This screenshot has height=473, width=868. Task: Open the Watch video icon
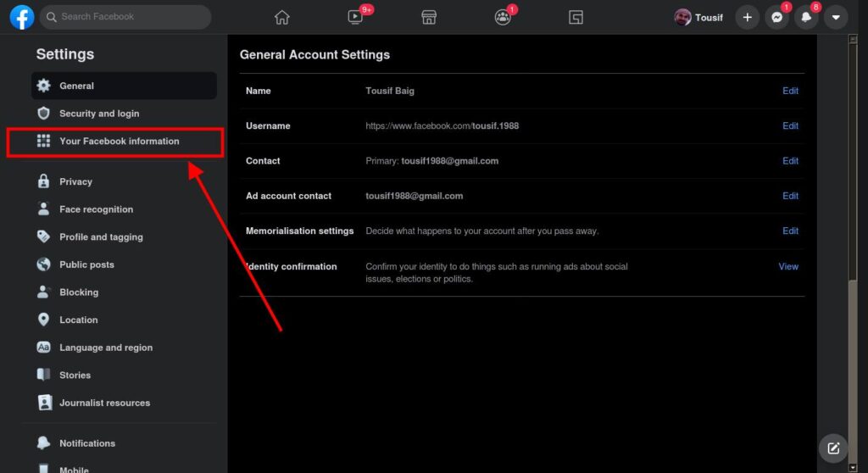point(355,17)
